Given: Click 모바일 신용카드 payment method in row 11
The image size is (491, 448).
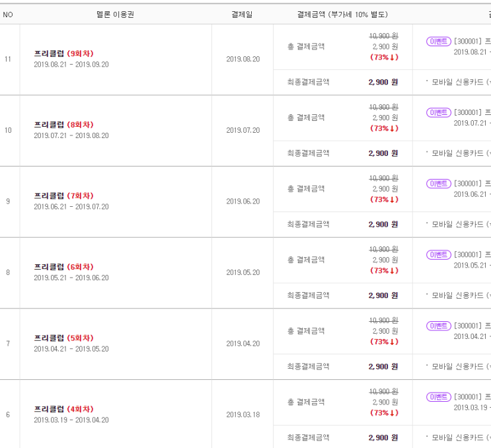Looking at the screenshot, I should tap(457, 82).
